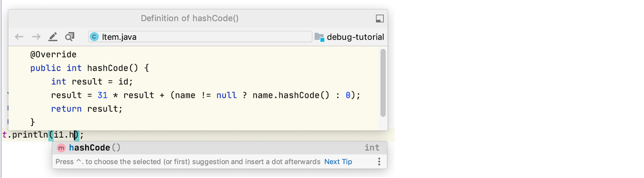
Task: Open the Item.java file selector box
Action: (200, 37)
